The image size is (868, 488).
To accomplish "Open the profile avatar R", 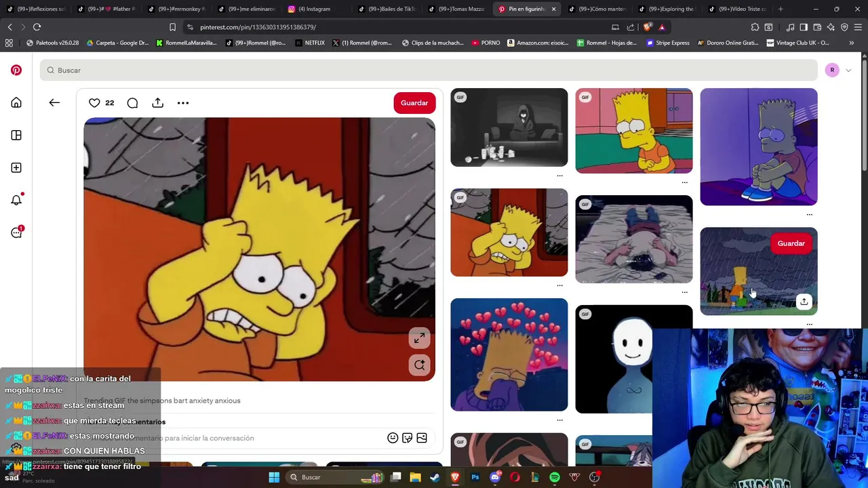I will pos(832,70).
